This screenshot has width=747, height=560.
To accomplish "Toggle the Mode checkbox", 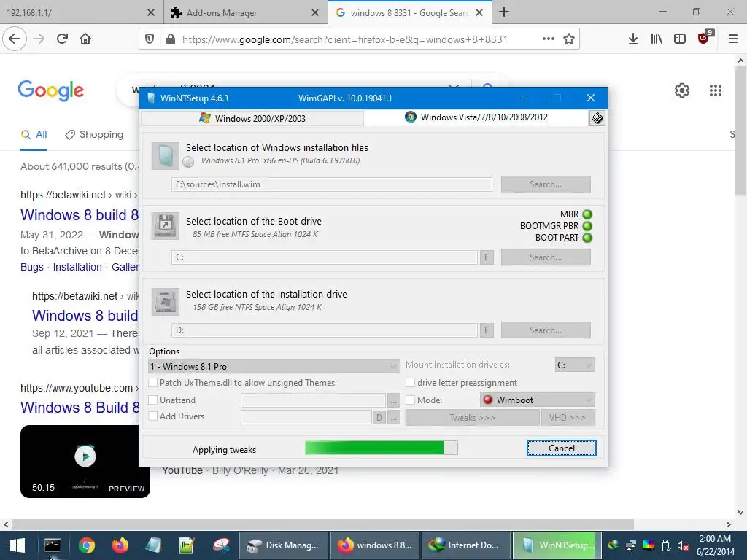I will [410, 400].
